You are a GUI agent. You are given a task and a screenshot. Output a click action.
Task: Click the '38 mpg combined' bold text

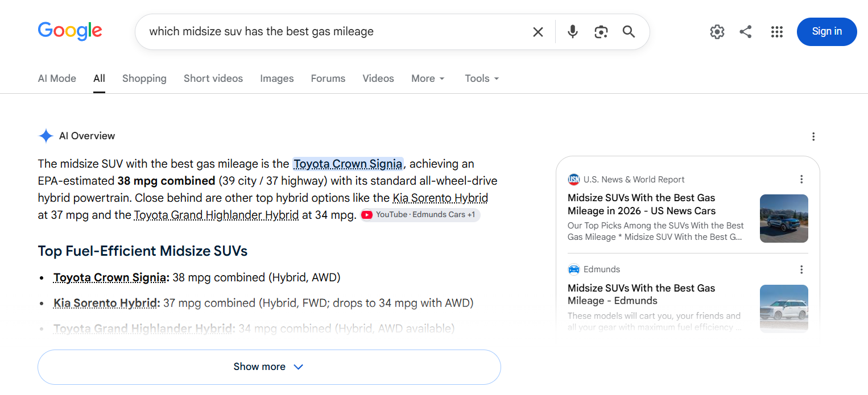(166, 181)
